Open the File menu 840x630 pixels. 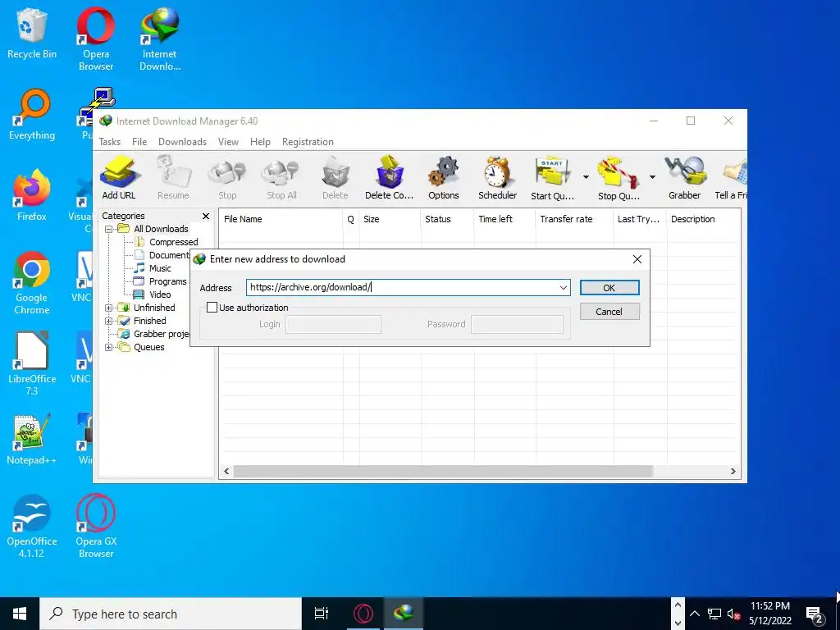coord(139,142)
